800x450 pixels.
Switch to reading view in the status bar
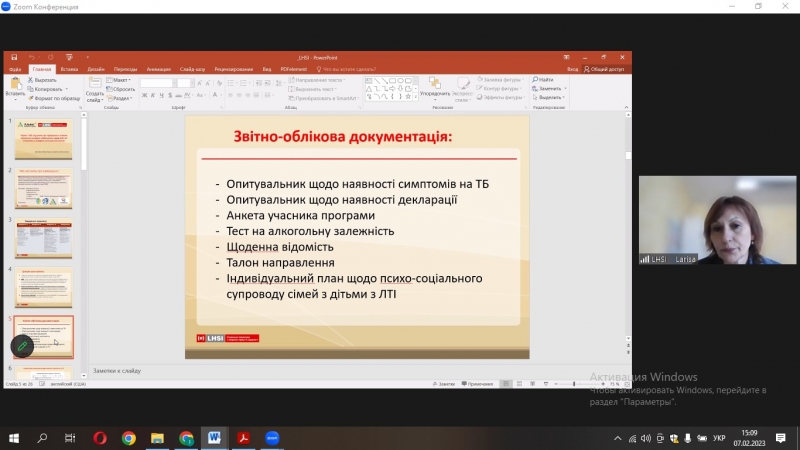tap(532, 384)
